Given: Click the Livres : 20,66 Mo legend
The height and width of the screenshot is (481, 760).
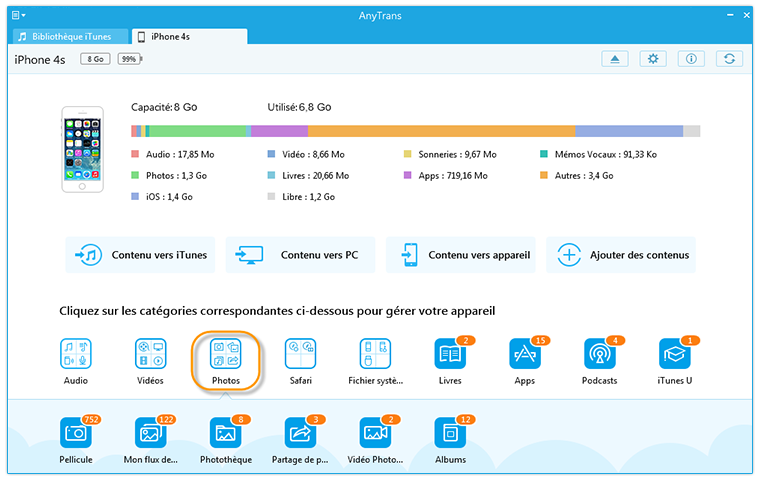Looking at the screenshot, I should pyautogui.click(x=308, y=176).
